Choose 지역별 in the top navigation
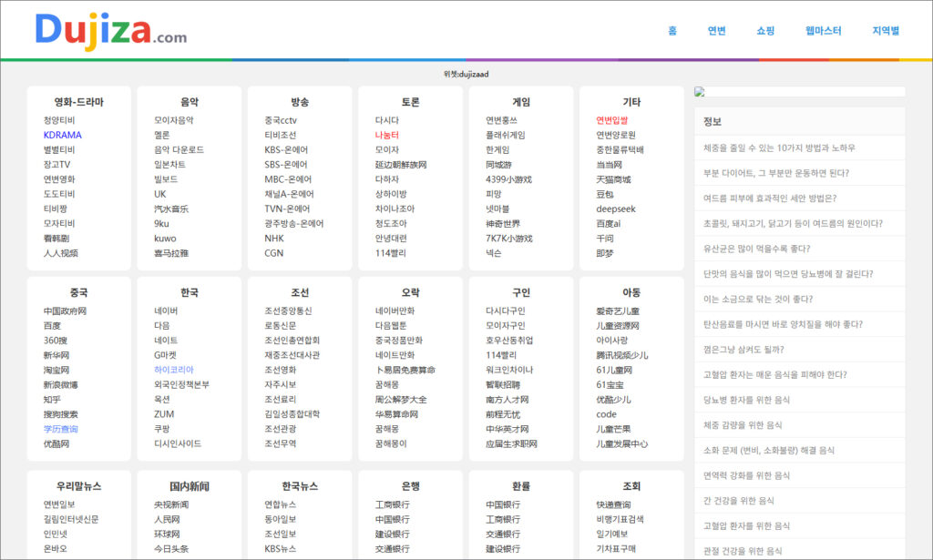Screen dimensions: 933x560 click(x=886, y=31)
